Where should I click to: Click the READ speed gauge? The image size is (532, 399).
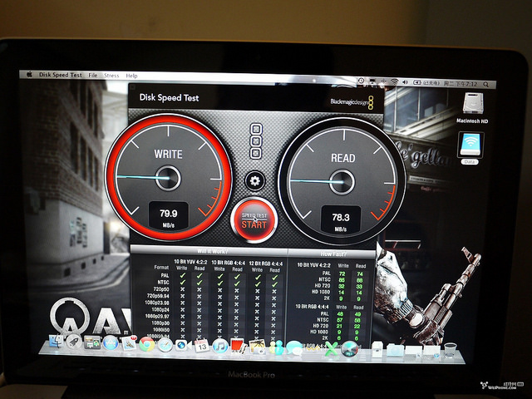pyautogui.click(x=342, y=181)
